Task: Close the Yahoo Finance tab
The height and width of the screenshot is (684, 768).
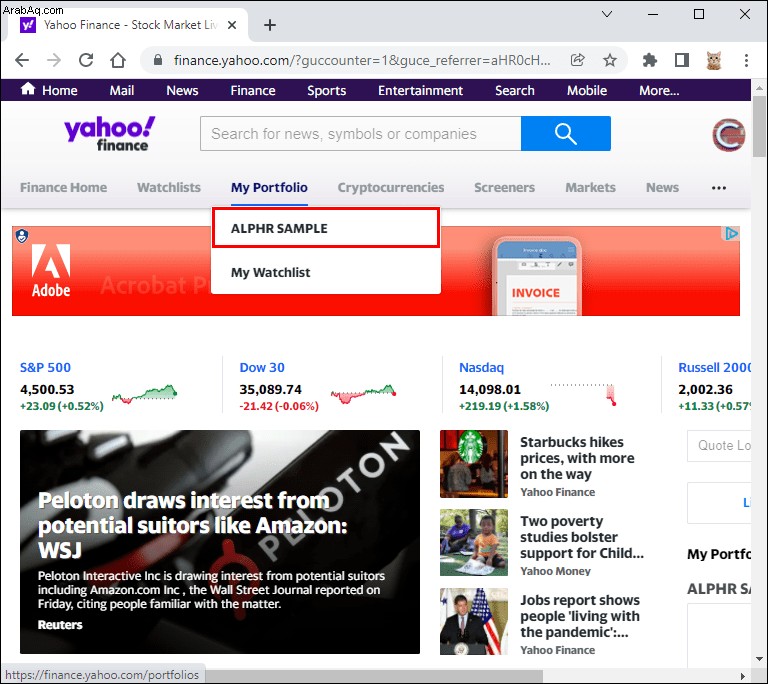Action: click(232, 24)
